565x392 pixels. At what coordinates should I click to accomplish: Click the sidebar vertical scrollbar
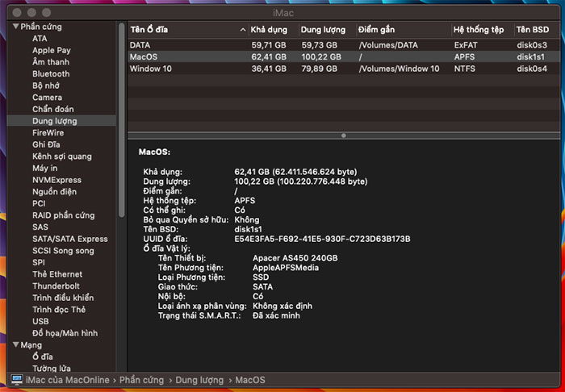pos(122,121)
